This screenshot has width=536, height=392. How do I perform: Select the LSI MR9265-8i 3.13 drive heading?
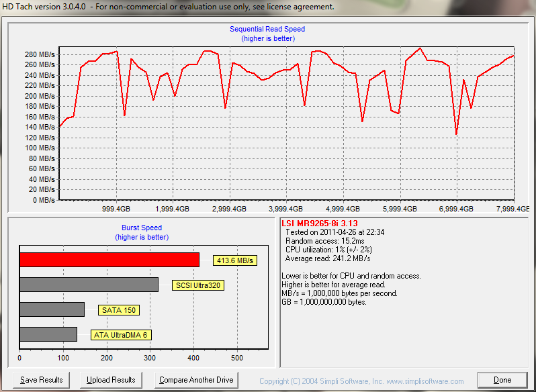[320, 223]
